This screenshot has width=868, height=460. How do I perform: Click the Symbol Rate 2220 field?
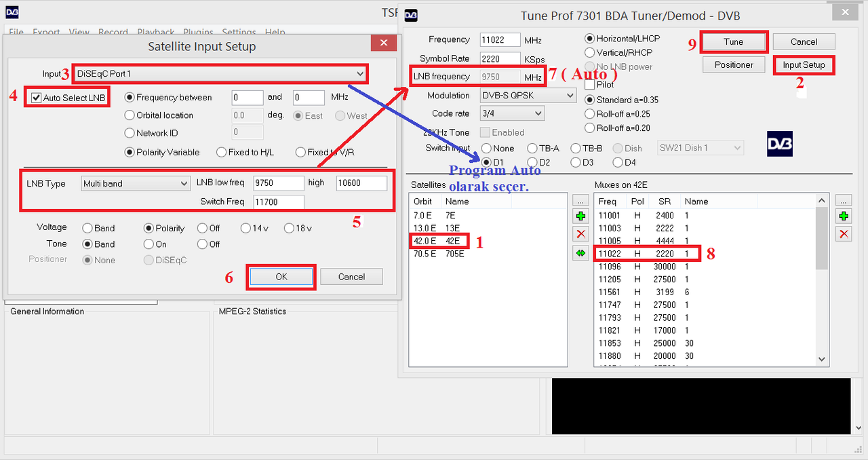click(500, 59)
